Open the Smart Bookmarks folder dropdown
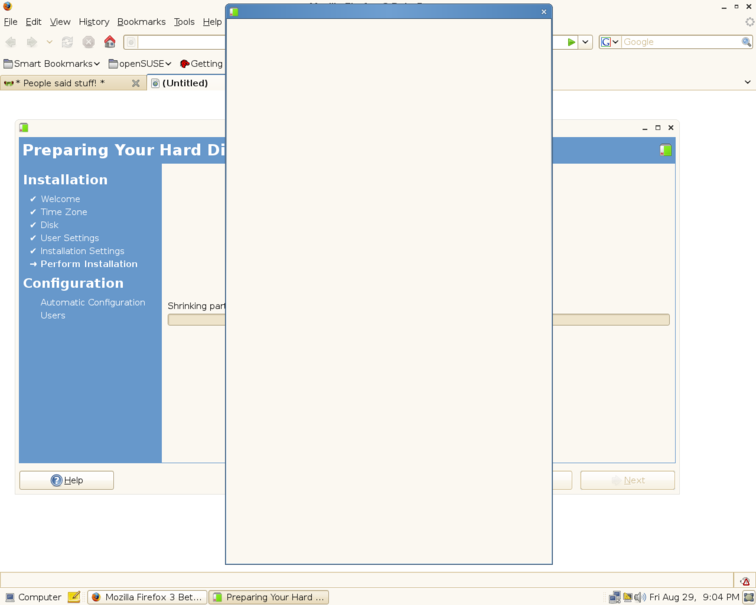Screen dimensions: 756x605 pyautogui.click(x=52, y=64)
